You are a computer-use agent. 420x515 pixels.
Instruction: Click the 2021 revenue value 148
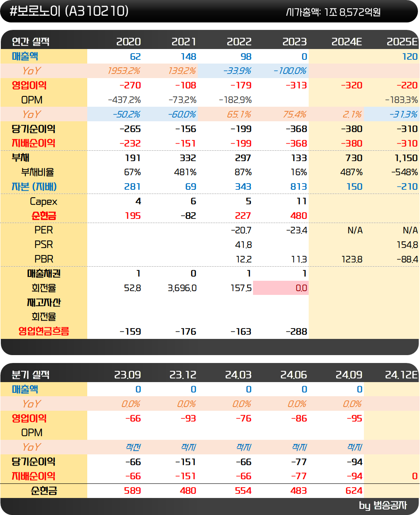coord(188,56)
